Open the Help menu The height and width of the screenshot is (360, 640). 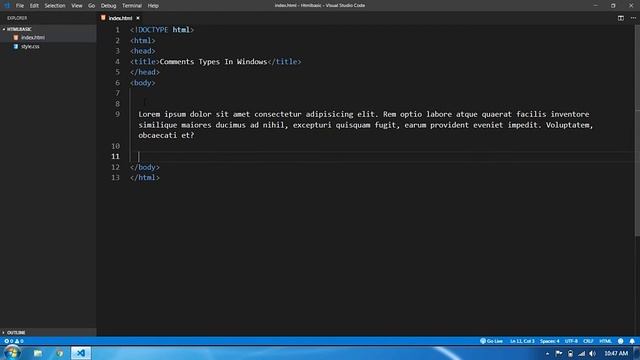153,6
